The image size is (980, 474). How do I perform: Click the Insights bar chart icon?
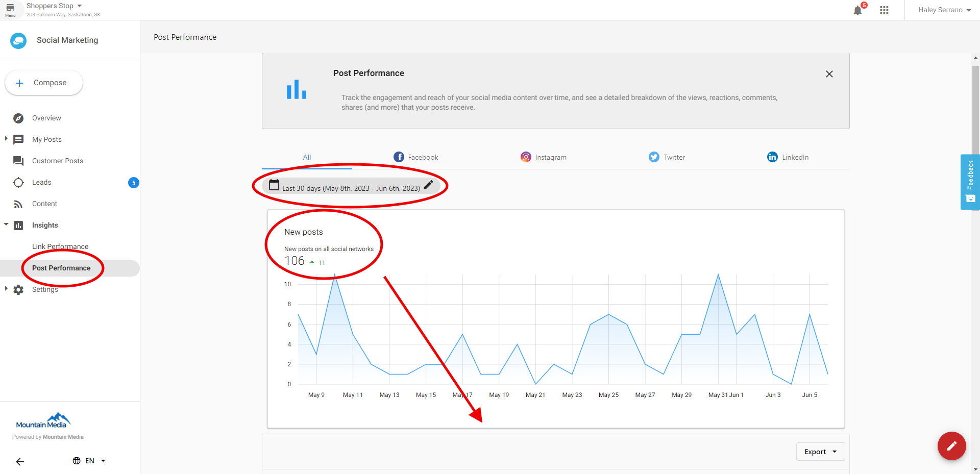pyautogui.click(x=18, y=226)
